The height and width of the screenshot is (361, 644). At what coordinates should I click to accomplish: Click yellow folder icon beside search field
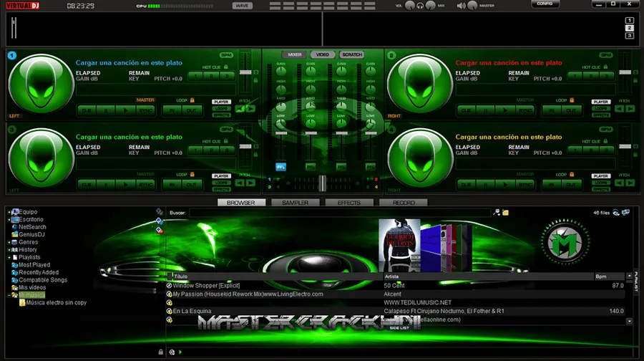506,213
